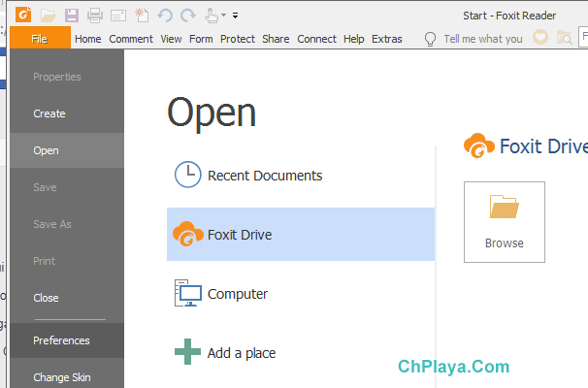Image resolution: width=588 pixels, height=388 pixels.
Task: Click the orange heart icon
Action: tap(540, 37)
